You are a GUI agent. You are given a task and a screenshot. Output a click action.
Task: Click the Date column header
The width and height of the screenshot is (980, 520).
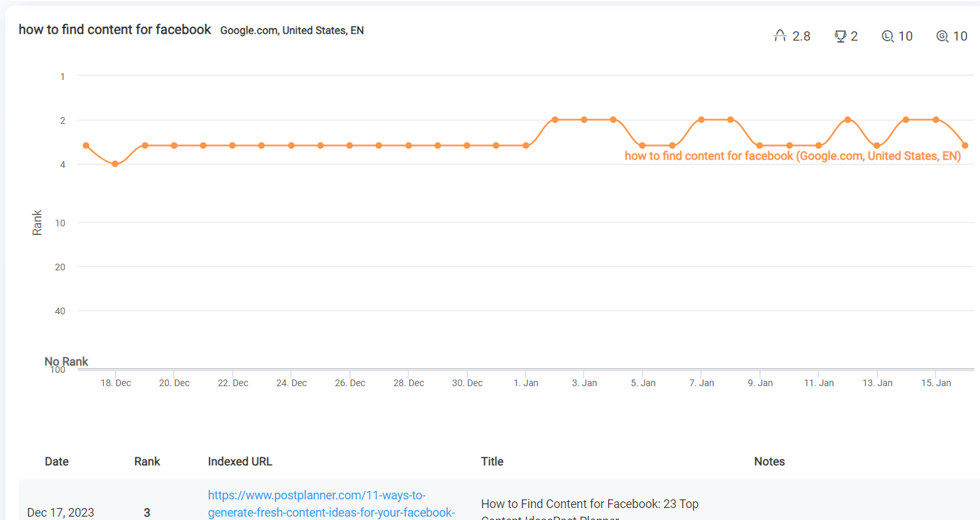coord(57,461)
